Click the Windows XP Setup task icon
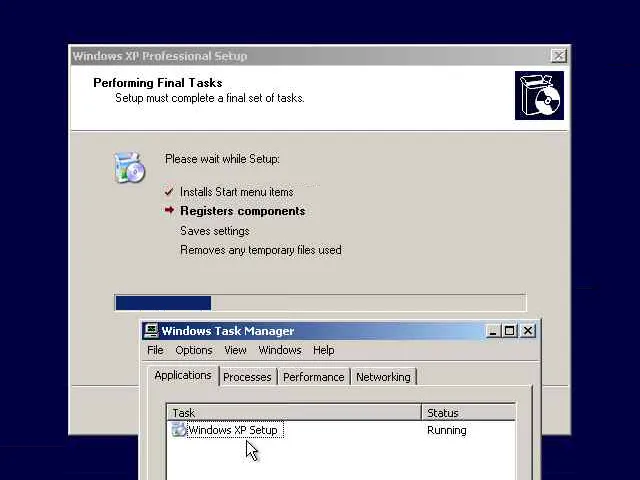The width and height of the screenshot is (640, 480). pos(178,430)
